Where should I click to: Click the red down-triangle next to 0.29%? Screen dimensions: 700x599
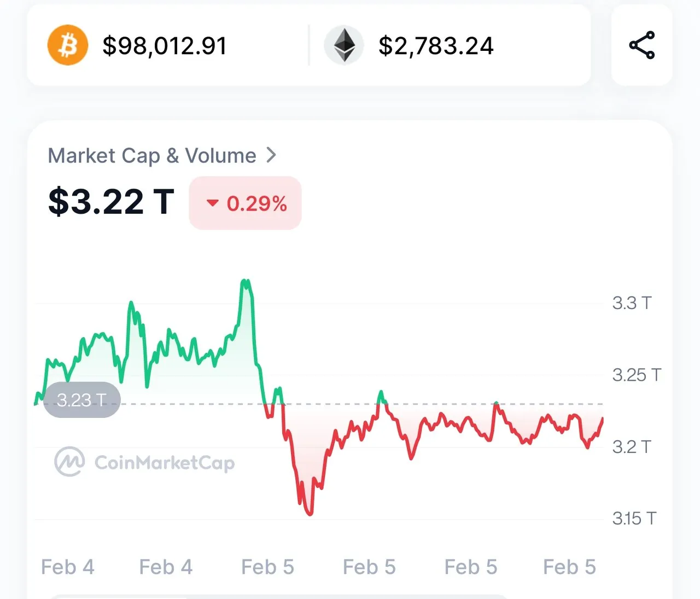point(212,203)
